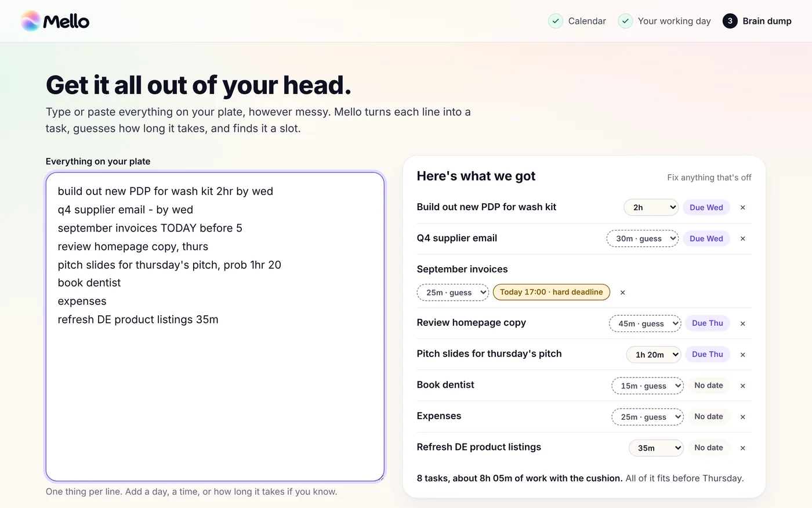
Task: Remove the Book dentist task
Action: (742, 385)
